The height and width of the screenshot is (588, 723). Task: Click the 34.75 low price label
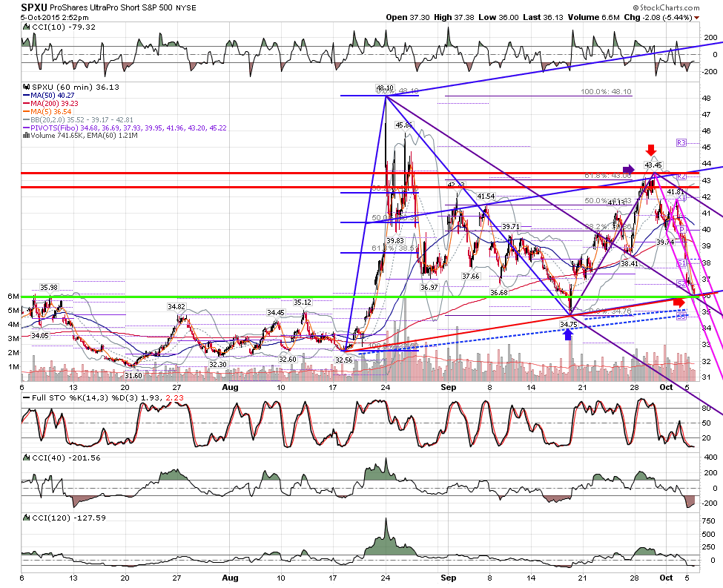[x=569, y=324]
